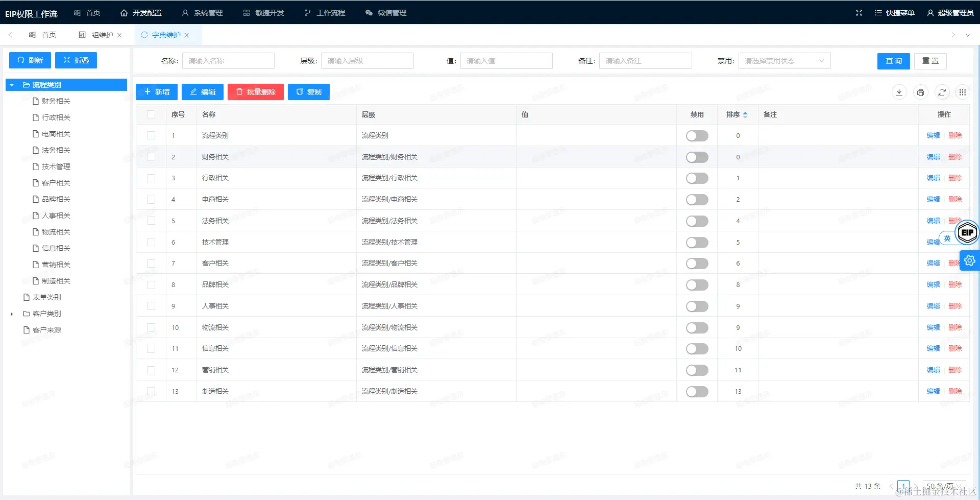Click the floating EIP logo badge
The image size is (980, 500).
click(967, 233)
